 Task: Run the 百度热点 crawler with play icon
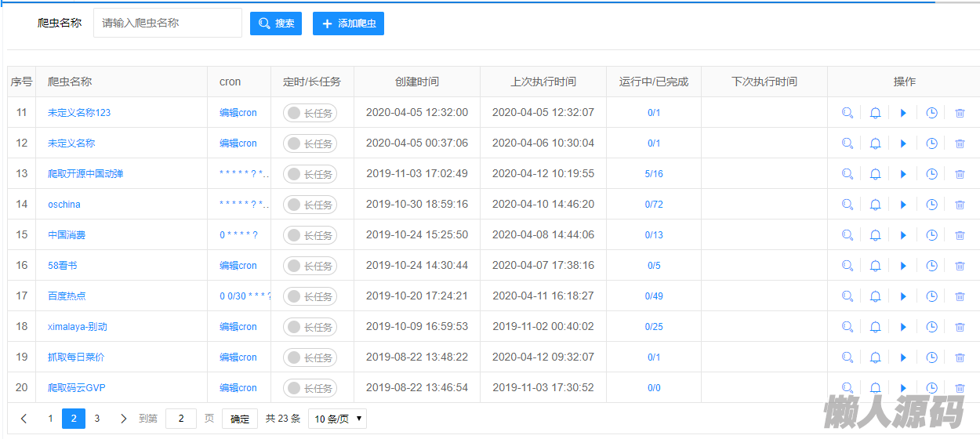[903, 296]
